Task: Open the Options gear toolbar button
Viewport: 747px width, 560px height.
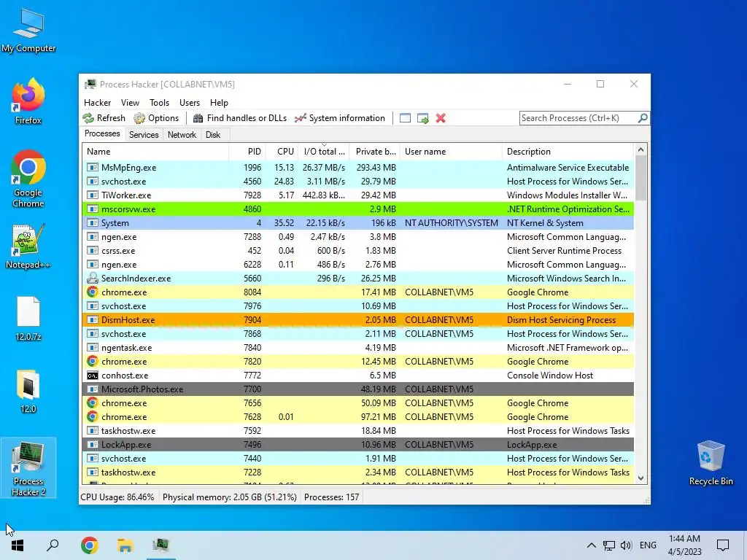Action: click(156, 118)
